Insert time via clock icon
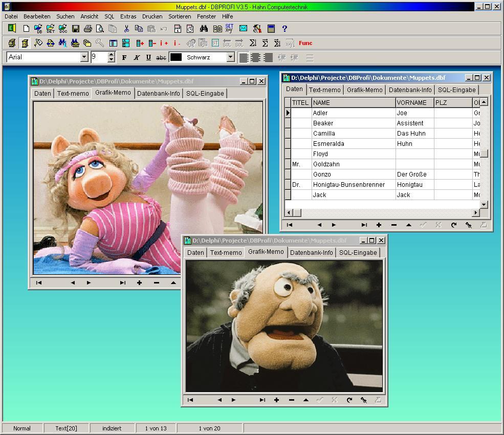Image resolution: width=504 pixels, height=435 pixels. pyautogui.click(x=190, y=29)
